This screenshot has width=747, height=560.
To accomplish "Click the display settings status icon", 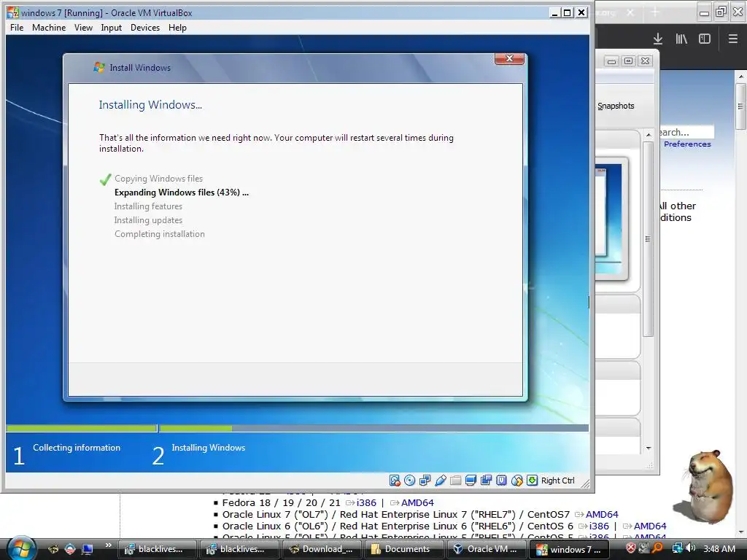I will pyautogui.click(x=471, y=481).
